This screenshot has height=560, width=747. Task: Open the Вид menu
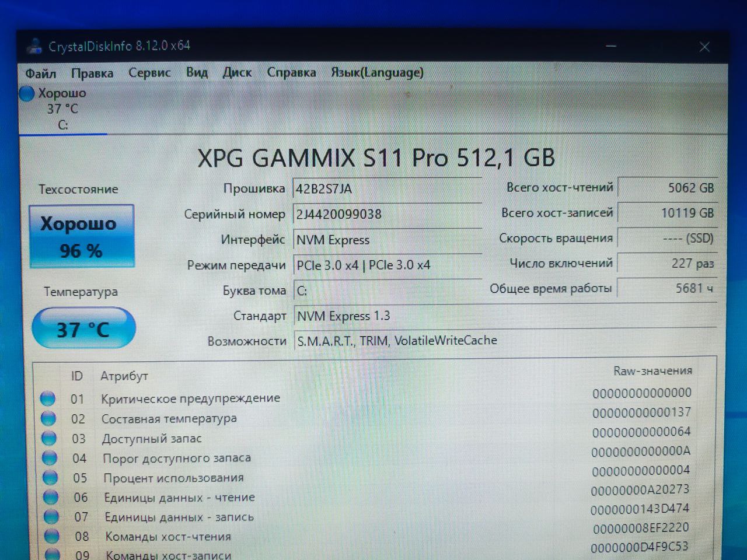coord(197,72)
